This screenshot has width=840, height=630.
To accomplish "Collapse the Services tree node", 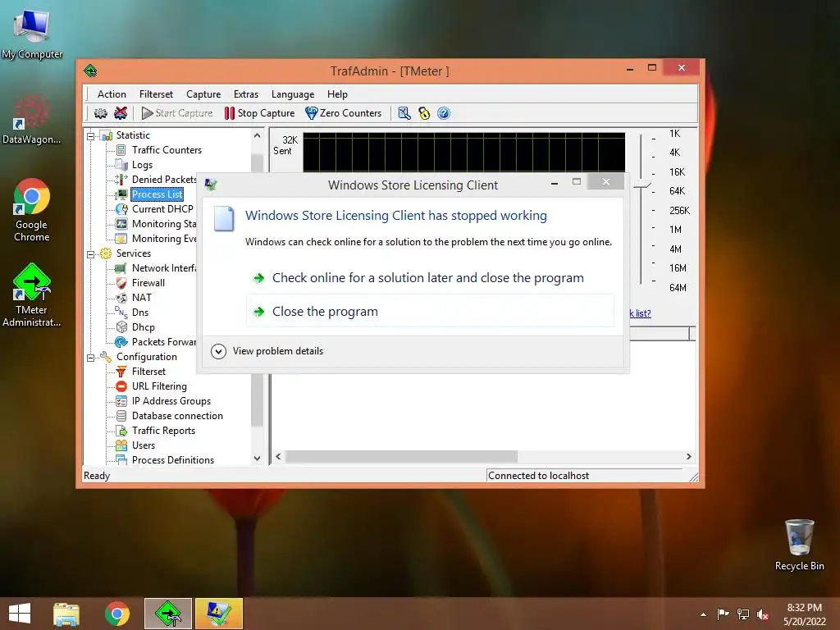I will [90, 254].
